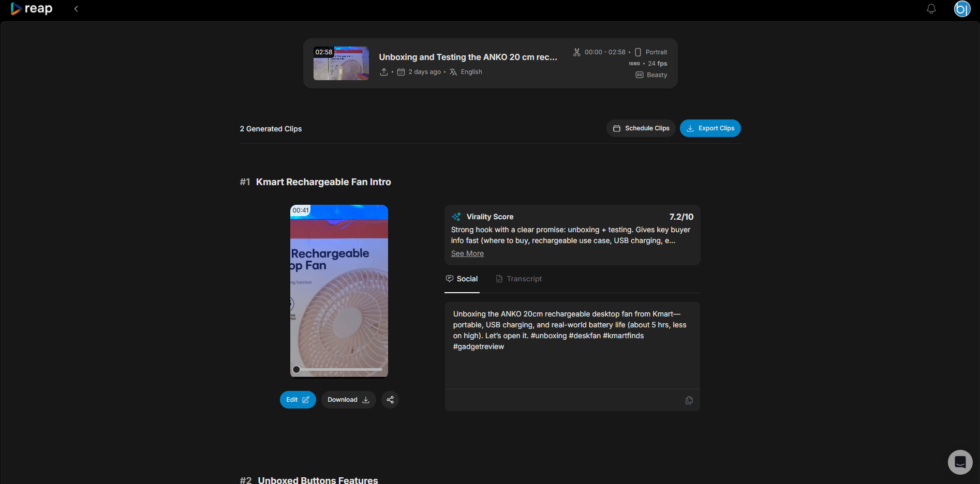Click the Reap logo in top bar
Image resolution: width=980 pixels, height=484 pixels.
pos(31,8)
